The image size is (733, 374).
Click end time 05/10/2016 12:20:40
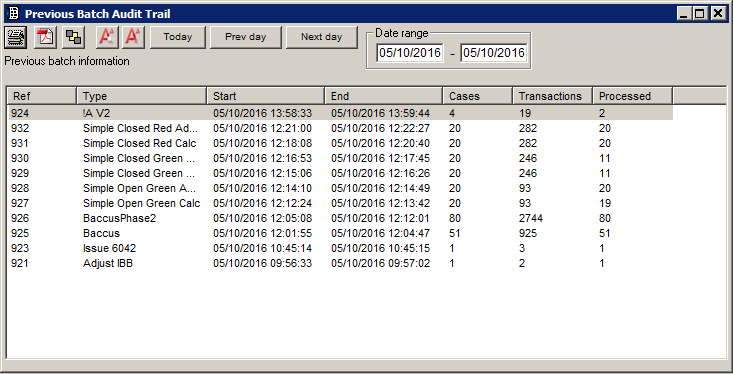tap(381, 143)
